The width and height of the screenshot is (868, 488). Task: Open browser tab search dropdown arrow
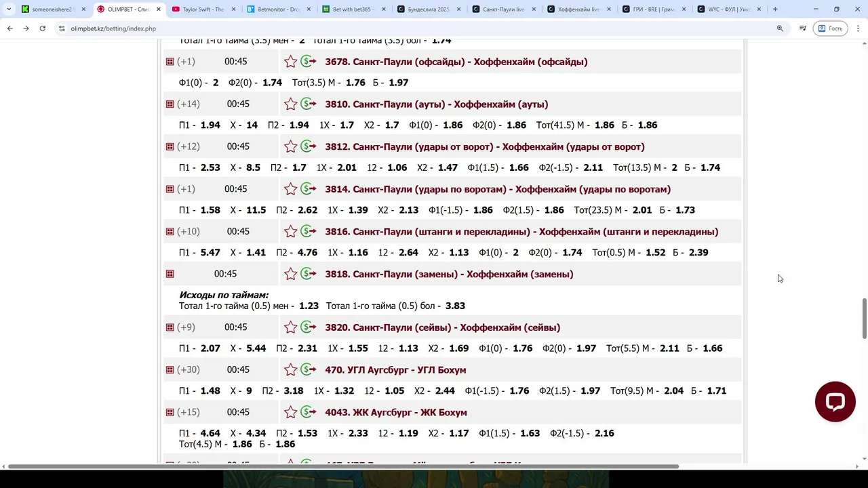(x=9, y=9)
